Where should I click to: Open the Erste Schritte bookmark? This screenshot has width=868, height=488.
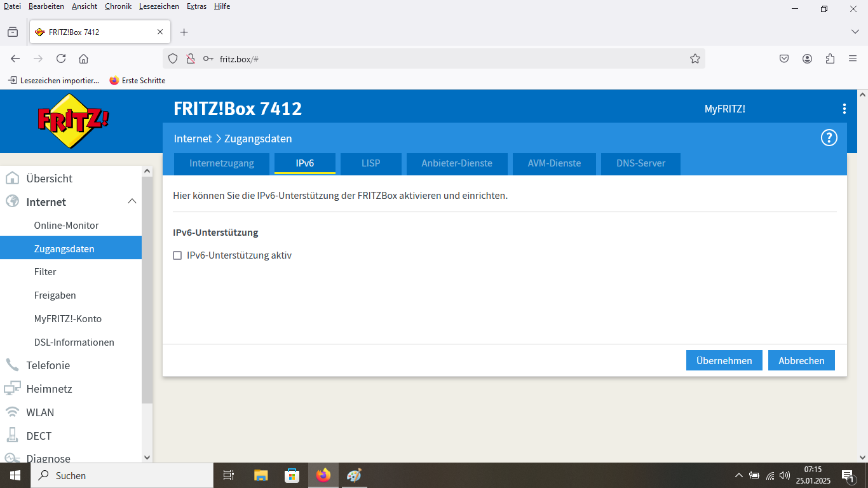click(x=137, y=81)
